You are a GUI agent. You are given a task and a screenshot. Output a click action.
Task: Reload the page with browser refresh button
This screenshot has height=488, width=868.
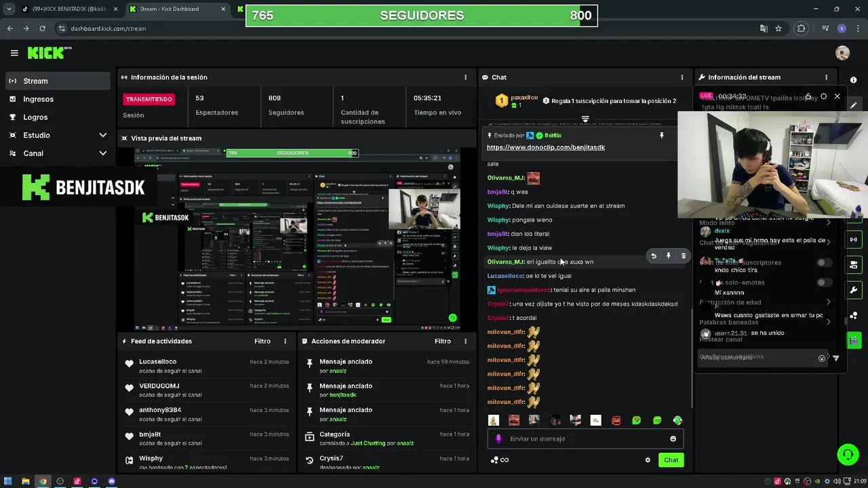tap(42, 28)
